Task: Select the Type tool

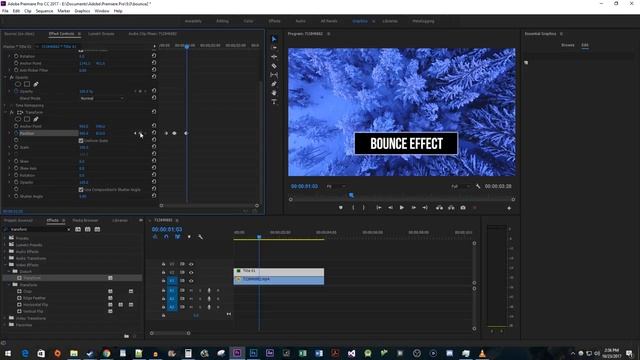Action: click(274, 102)
